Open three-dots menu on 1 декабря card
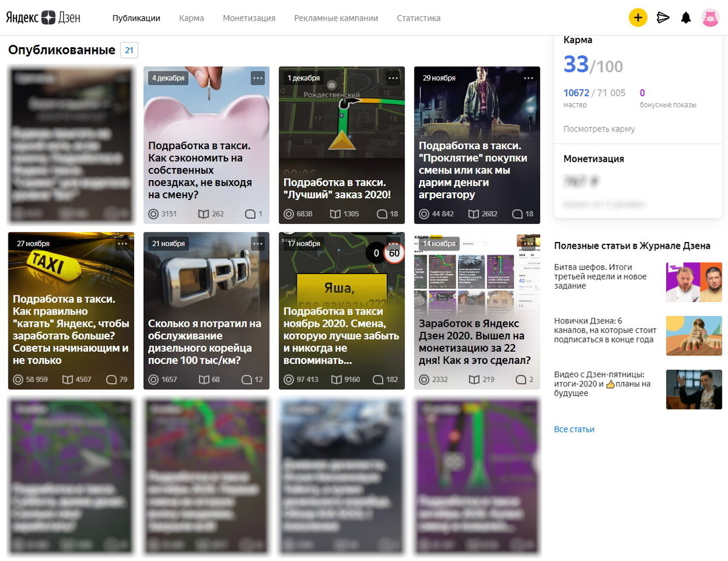The width and height of the screenshot is (728, 561). [393, 78]
